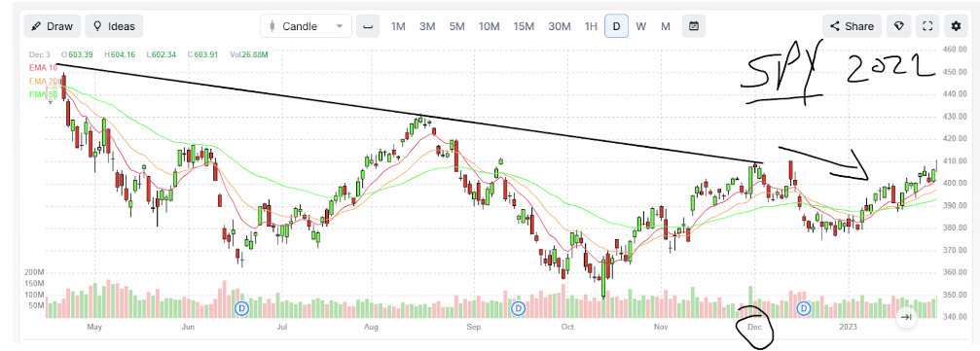The height and width of the screenshot is (351, 980).
Task: Click the EMA 10 indicator label
Action: click(x=43, y=67)
